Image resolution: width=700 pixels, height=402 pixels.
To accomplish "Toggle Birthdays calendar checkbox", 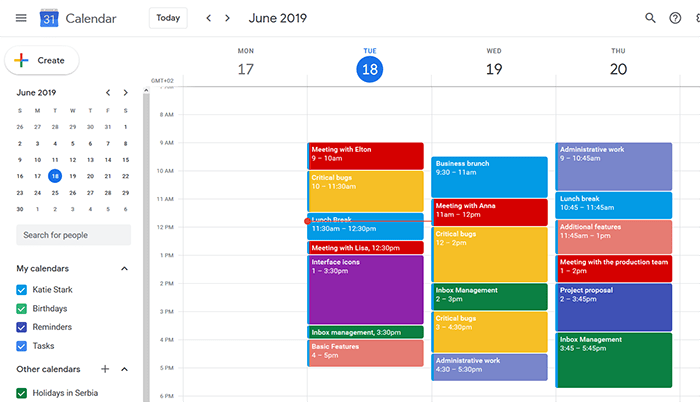I will tap(21, 309).
